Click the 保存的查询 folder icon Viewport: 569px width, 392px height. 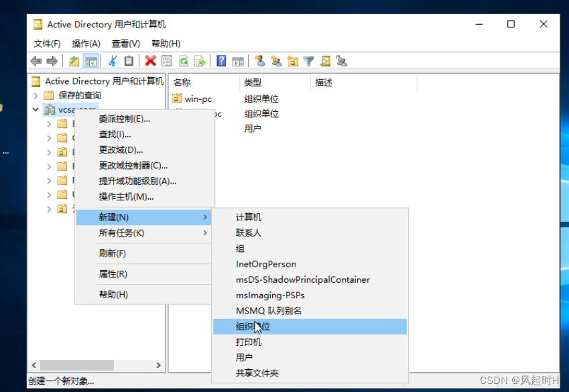tap(49, 95)
